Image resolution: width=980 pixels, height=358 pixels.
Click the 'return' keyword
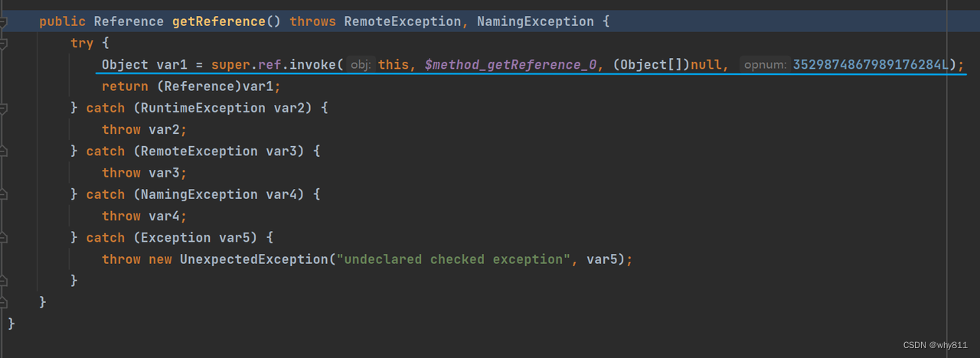tap(125, 86)
